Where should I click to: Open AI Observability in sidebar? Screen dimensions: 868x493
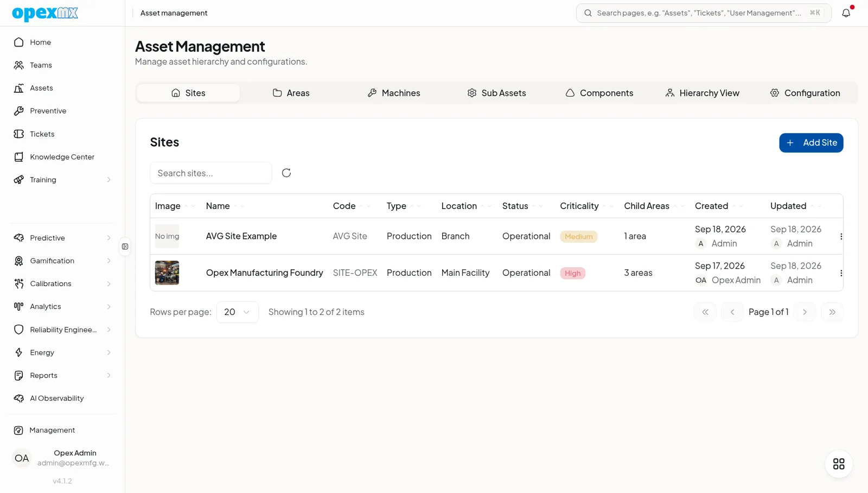[62, 398]
